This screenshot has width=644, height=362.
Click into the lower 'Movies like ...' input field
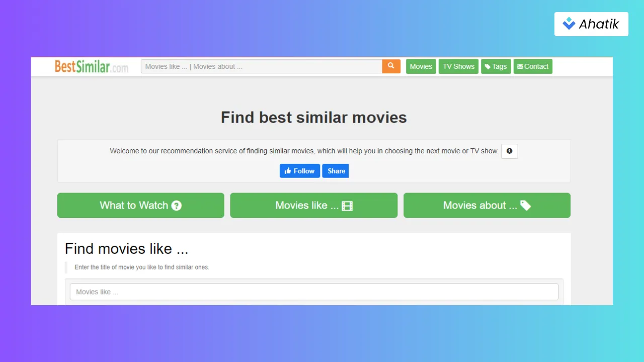pos(314,292)
